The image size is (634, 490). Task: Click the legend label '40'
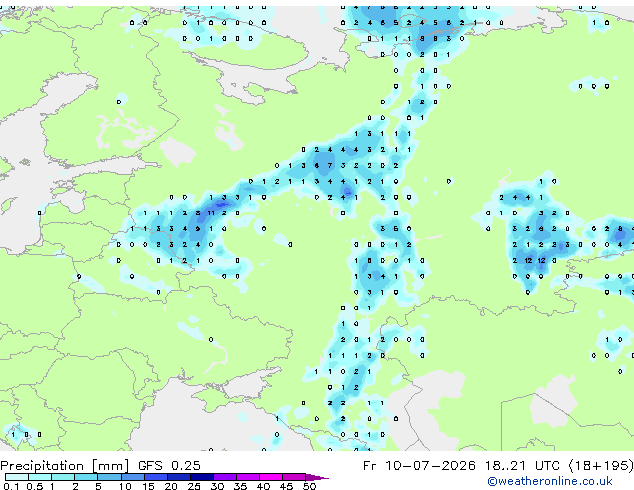coord(263,486)
